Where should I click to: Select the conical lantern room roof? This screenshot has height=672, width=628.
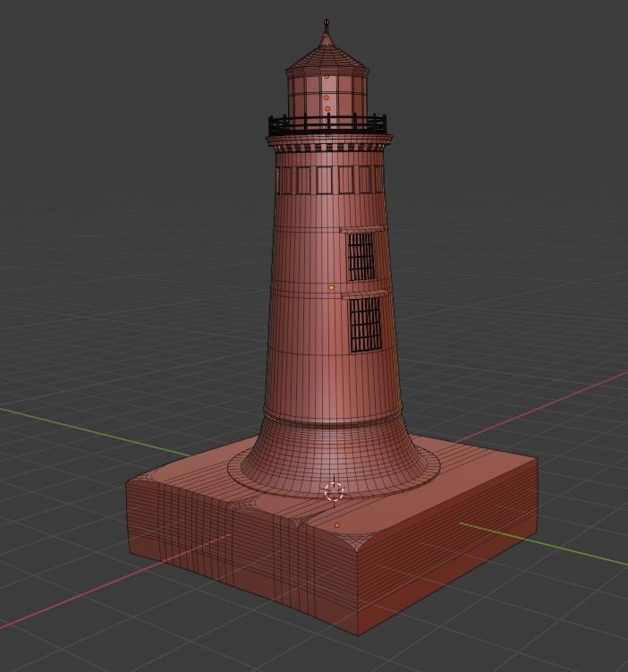pos(327,55)
